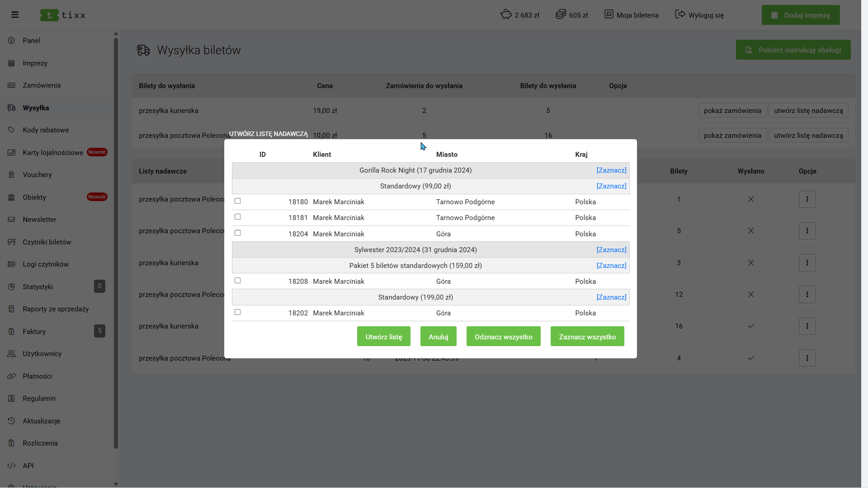
Task: Open Kody rabatowe sidebar item
Action: (x=46, y=130)
